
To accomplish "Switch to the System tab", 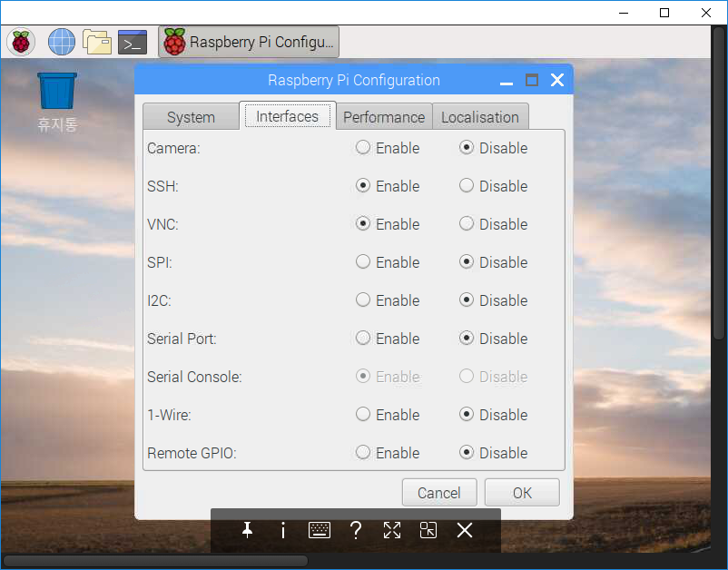I will (x=192, y=117).
